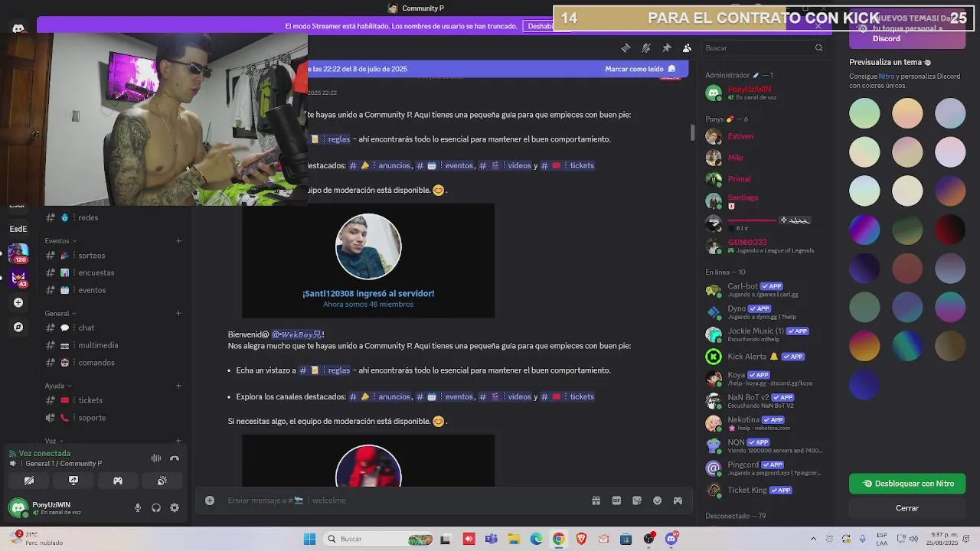This screenshot has height=551, width=980.
Task: Select the dark red theme swatch
Action: pyautogui.click(x=950, y=230)
